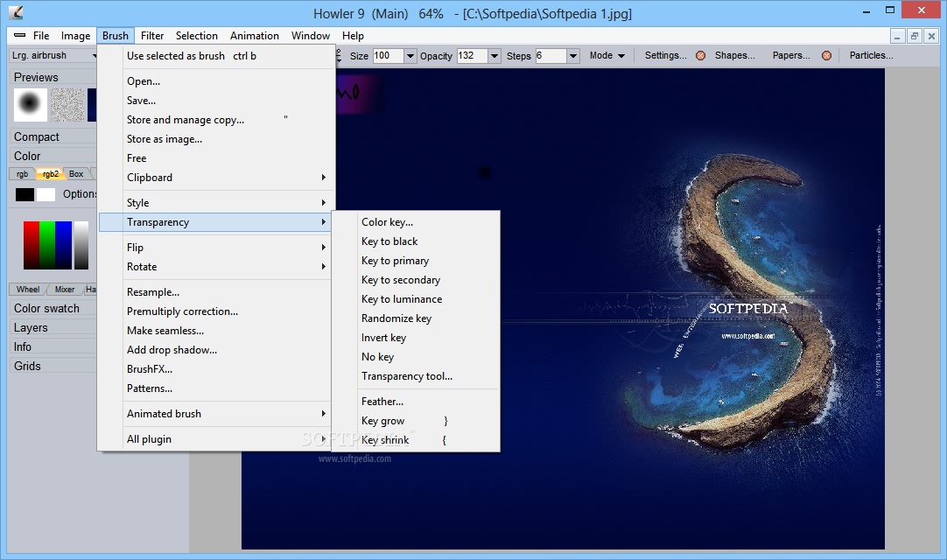
Task: Expand the All plugin submenu
Action: tap(216, 439)
